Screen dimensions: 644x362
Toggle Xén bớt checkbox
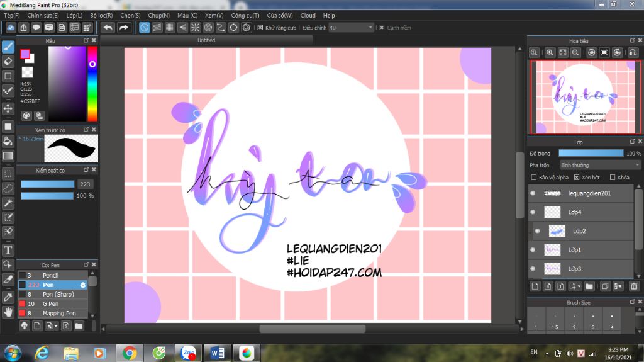(x=577, y=178)
